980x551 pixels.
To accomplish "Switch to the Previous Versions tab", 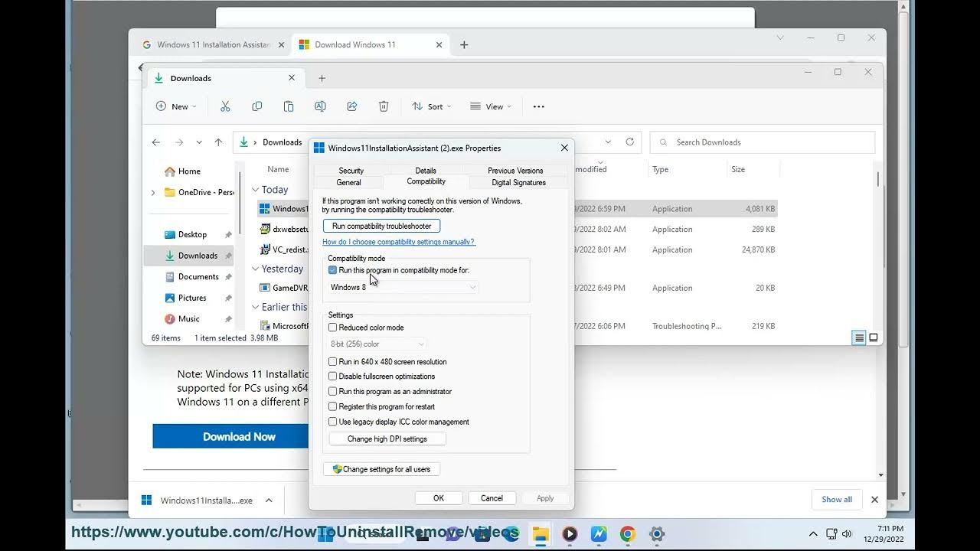I will (x=515, y=171).
